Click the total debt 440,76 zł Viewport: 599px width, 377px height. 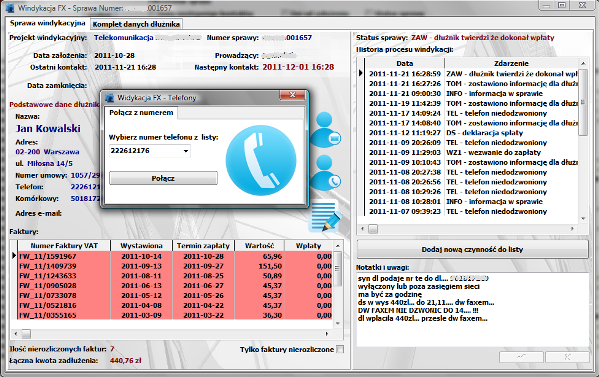(x=126, y=361)
